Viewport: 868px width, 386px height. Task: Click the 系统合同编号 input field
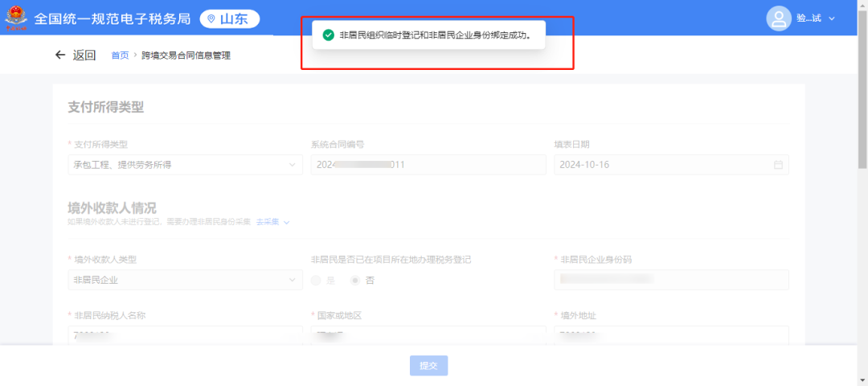tap(428, 165)
